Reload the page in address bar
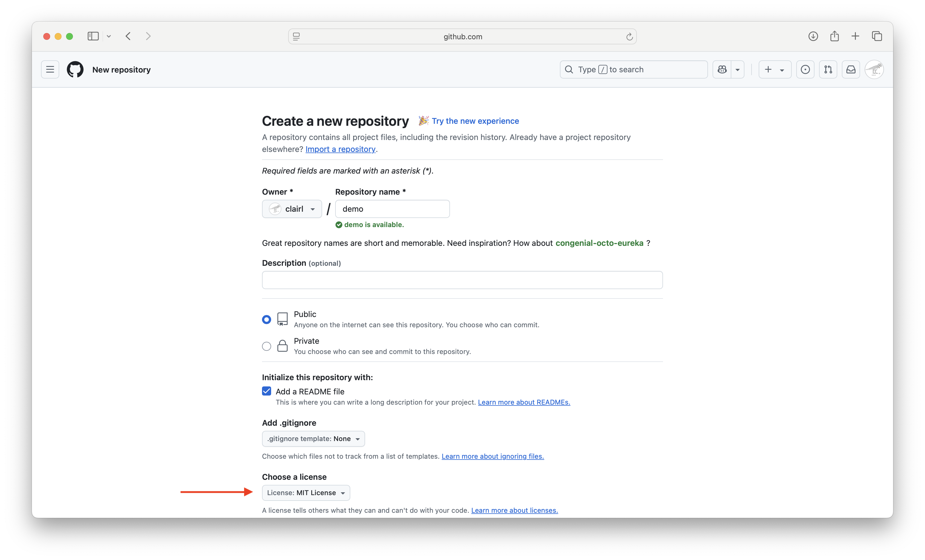This screenshot has height=560, width=925. [629, 37]
